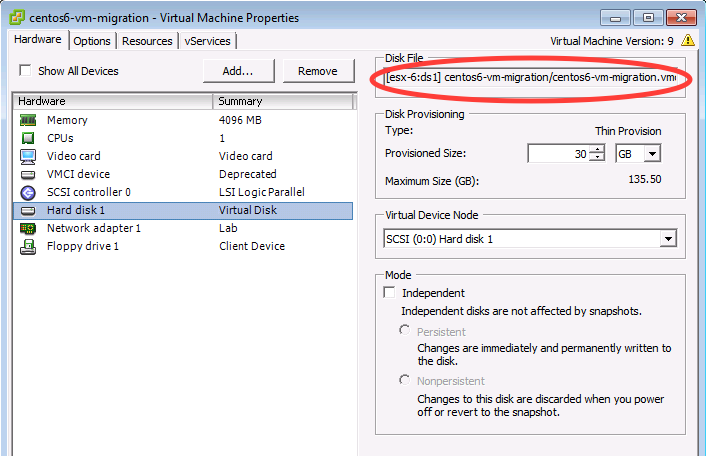706x456 pixels.
Task: Toggle the Independent mode checkbox
Action: (390, 293)
